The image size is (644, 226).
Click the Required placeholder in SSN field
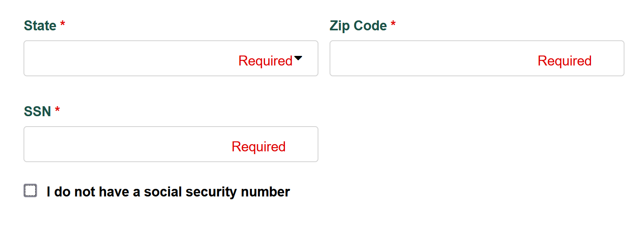[258, 147]
